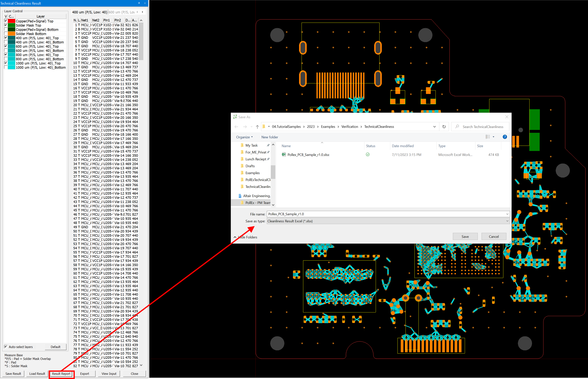Click the pin panel icon in title bar
The image size is (588, 379).
coord(139,3)
